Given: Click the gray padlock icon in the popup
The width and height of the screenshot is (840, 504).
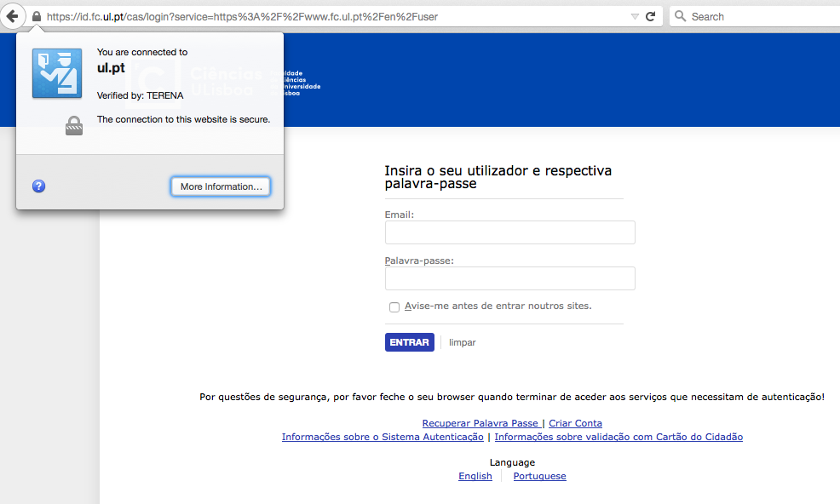Looking at the screenshot, I should coord(74,126).
